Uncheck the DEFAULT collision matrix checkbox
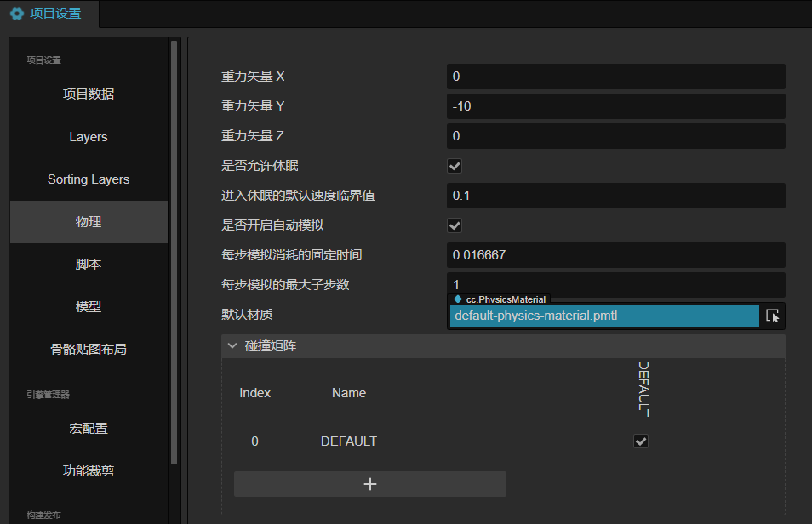Screen dimensions: 812x524 641,441
